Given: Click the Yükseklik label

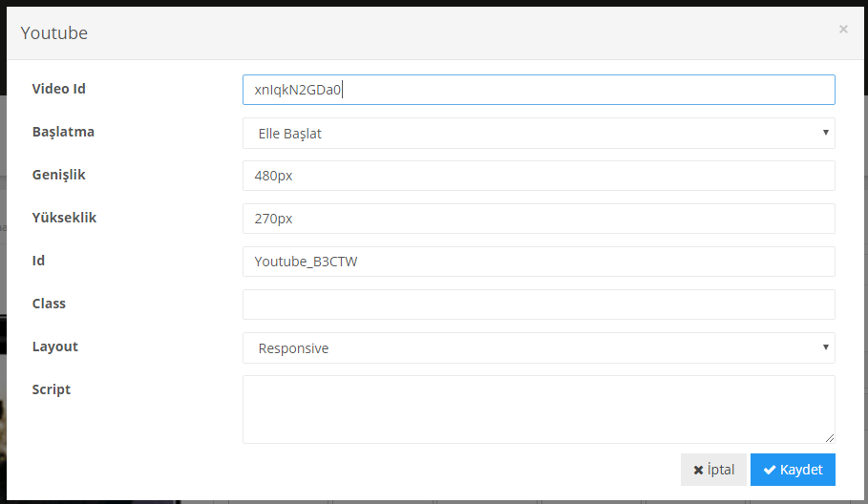Looking at the screenshot, I should (x=64, y=218).
